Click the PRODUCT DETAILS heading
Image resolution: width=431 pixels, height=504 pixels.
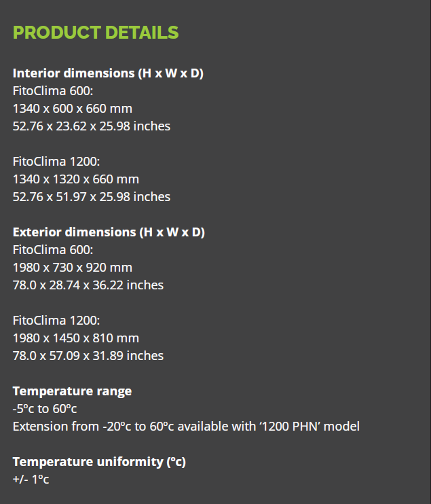click(96, 33)
